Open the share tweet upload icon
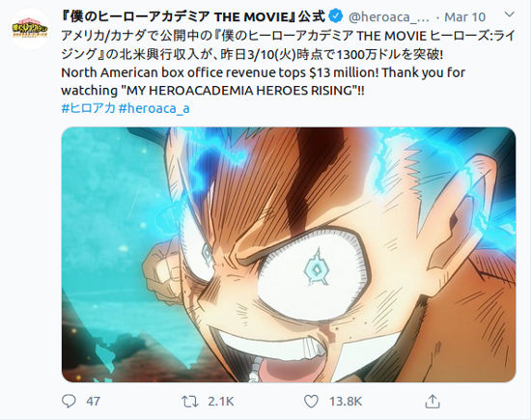The width and height of the screenshot is (531, 420). coord(433,402)
